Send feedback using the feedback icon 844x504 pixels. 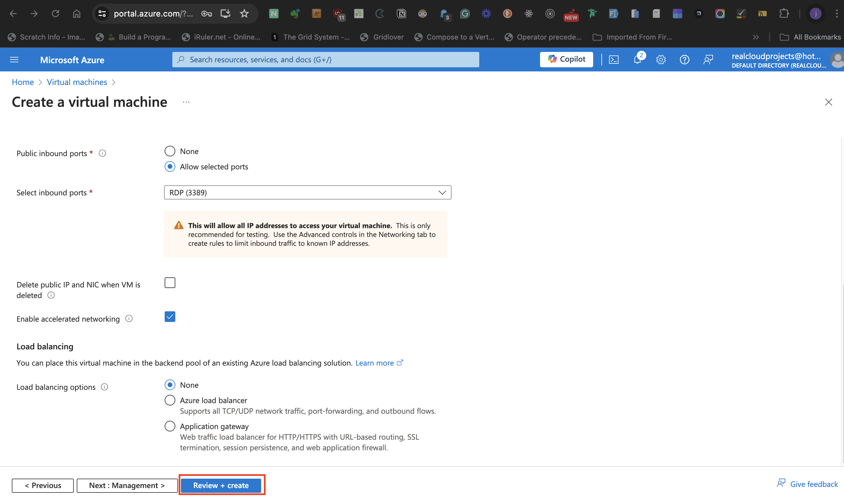[709, 59]
